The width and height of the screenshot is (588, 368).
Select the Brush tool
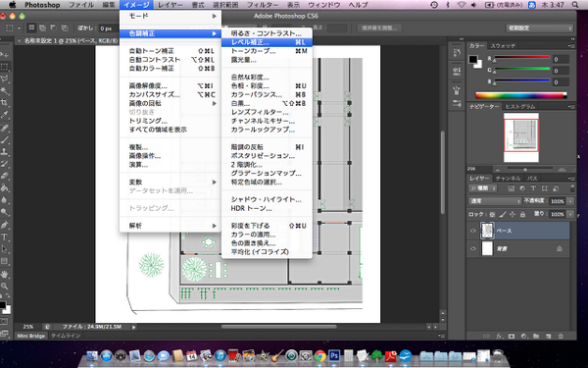[x=5, y=140]
